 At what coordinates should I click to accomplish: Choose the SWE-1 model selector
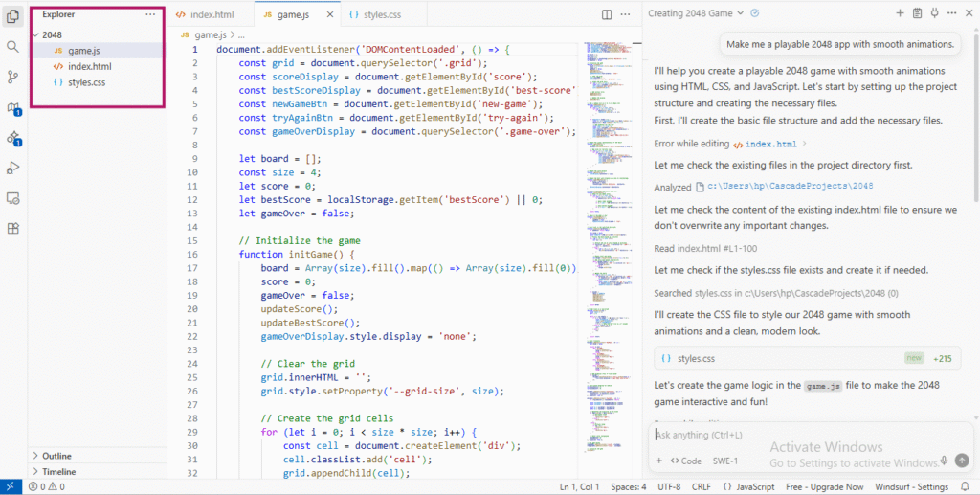(x=726, y=461)
